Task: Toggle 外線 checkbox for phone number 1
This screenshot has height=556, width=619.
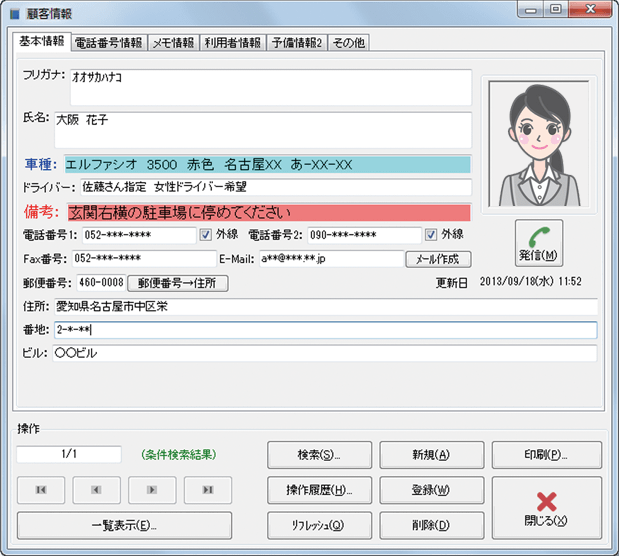Action: [206, 235]
